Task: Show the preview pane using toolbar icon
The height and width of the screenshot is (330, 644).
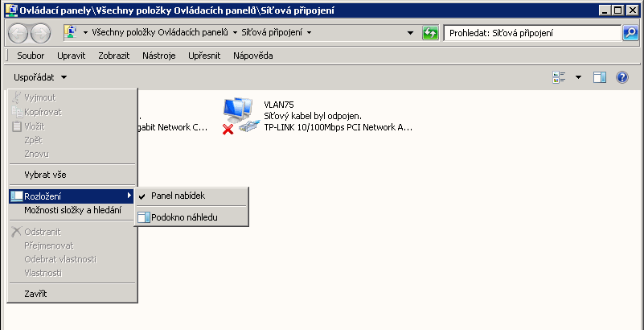Action: [599, 77]
